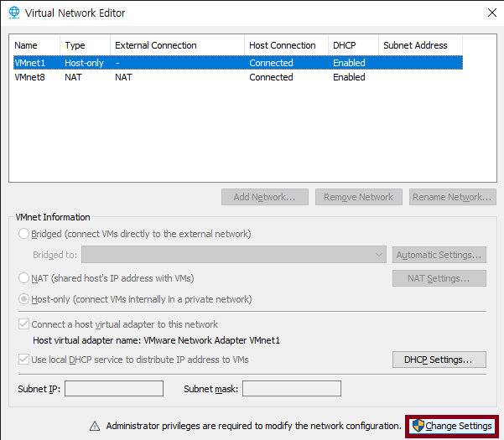Click Remove Network button

(359, 197)
